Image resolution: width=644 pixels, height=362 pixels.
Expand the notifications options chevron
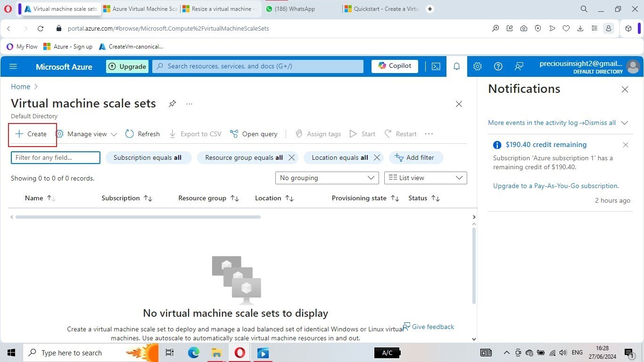pyautogui.click(x=625, y=123)
